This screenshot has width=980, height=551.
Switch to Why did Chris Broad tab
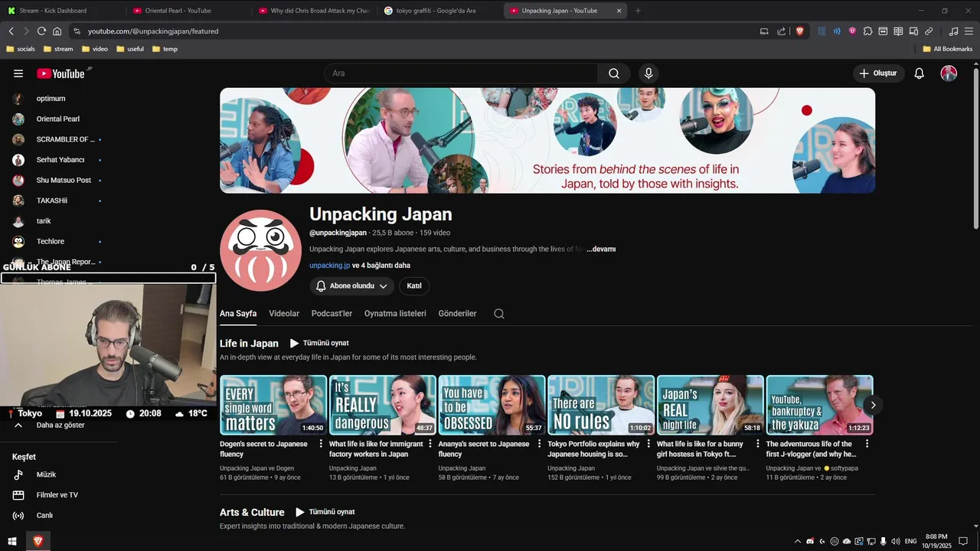314,11
